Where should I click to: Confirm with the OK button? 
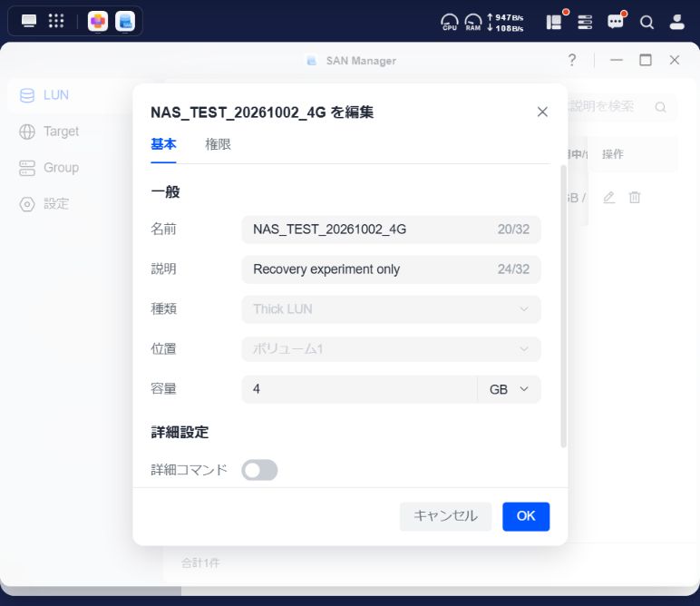click(526, 516)
